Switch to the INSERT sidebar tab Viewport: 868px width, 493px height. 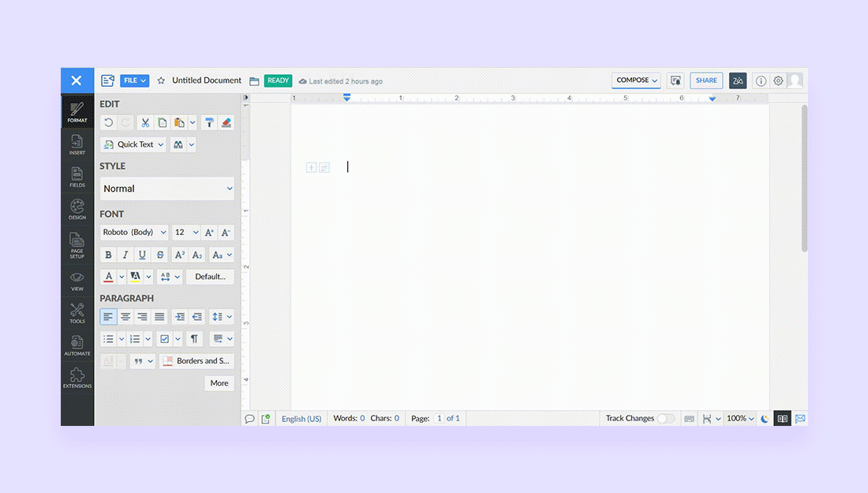coord(77,143)
